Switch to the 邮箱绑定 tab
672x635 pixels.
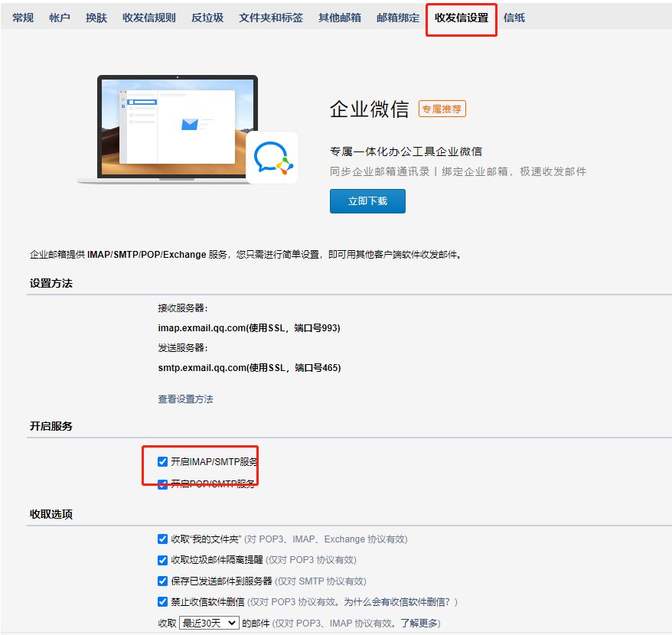(397, 17)
